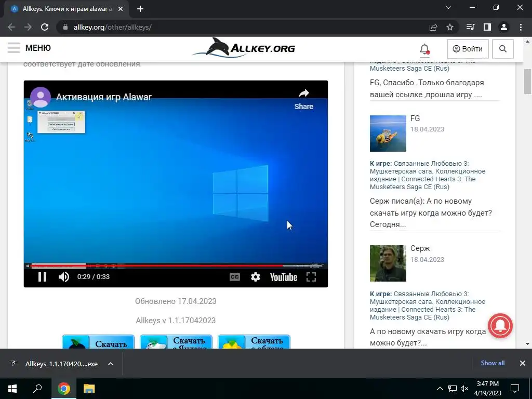Screen dimensions: 532x399
Task: Click the video channel avatar
Action: (x=41, y=97)
